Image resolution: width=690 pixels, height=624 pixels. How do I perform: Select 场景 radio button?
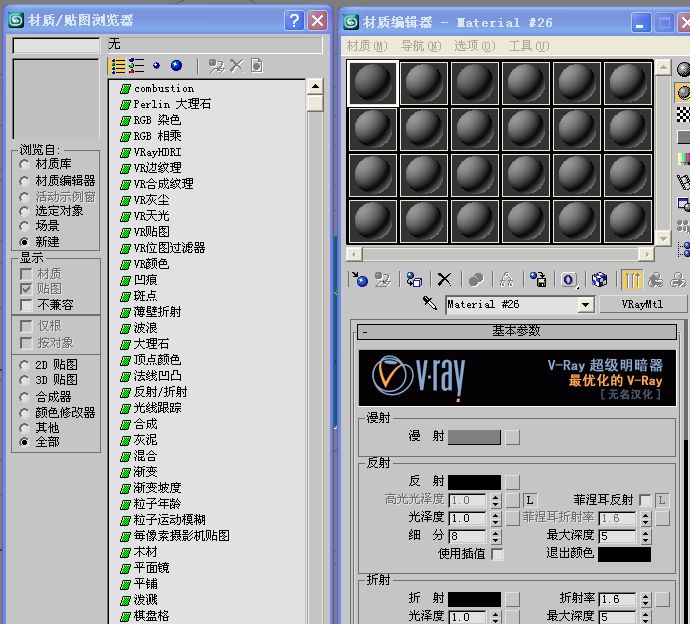click(25, 227)
